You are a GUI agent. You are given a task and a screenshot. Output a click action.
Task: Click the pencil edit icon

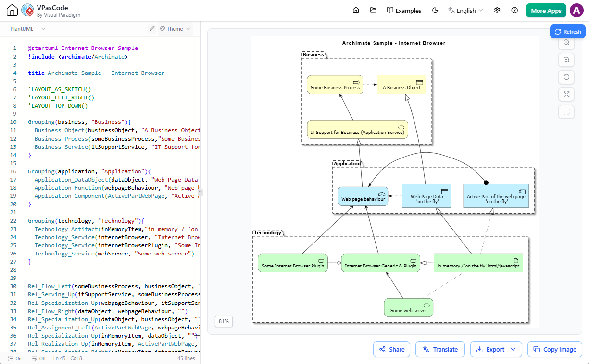(152, 29)
